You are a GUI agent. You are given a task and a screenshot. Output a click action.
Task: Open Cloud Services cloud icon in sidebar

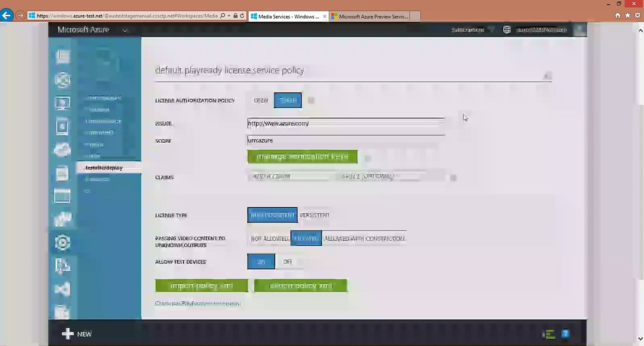click(x=62, y=150)
